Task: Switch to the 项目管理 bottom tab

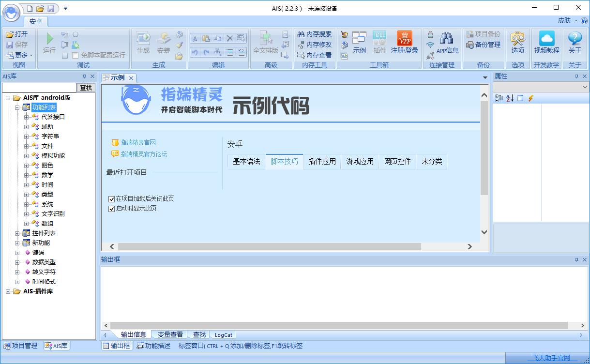Action: [x=20, y=346]
